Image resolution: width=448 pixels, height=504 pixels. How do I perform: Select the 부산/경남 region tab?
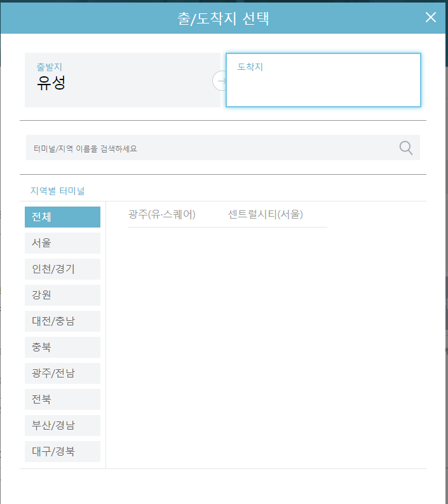pos(62,425)
